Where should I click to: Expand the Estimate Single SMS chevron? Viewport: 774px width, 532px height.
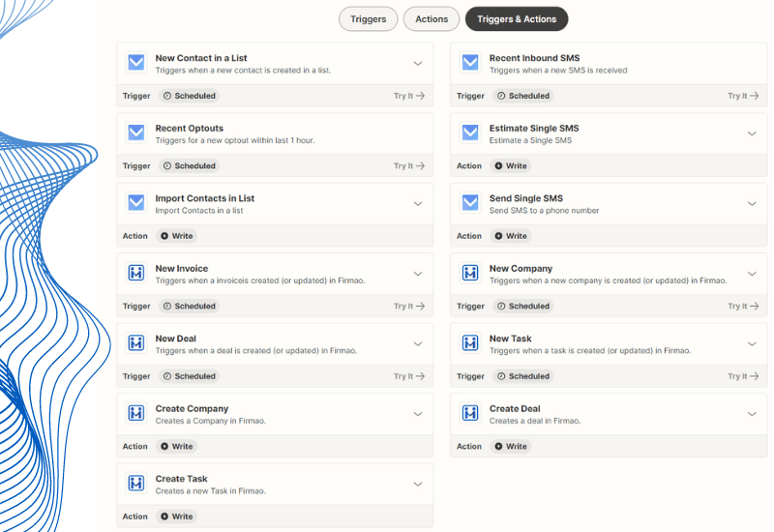coord(752,133)
